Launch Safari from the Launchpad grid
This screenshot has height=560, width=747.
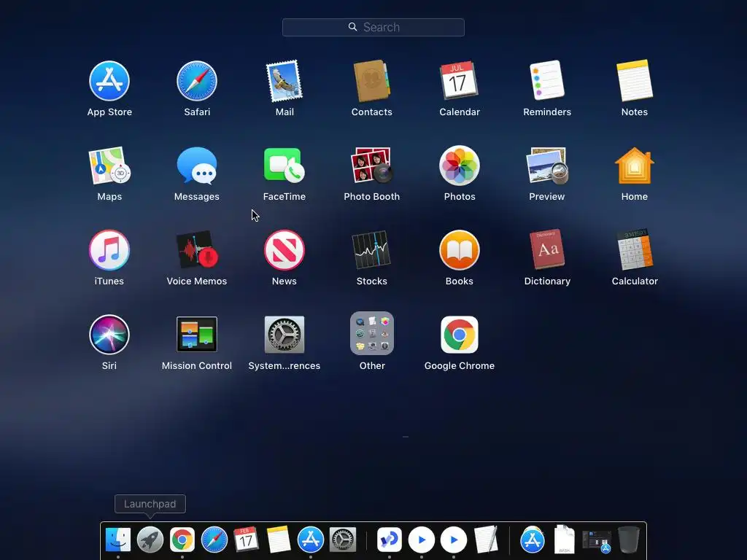coord(197,81)
